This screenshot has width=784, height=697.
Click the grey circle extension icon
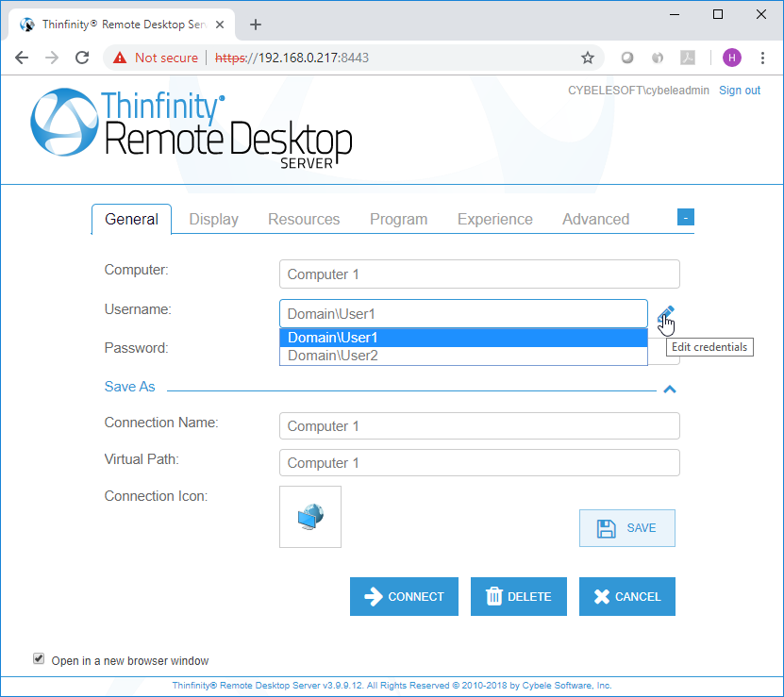[627, 58]
